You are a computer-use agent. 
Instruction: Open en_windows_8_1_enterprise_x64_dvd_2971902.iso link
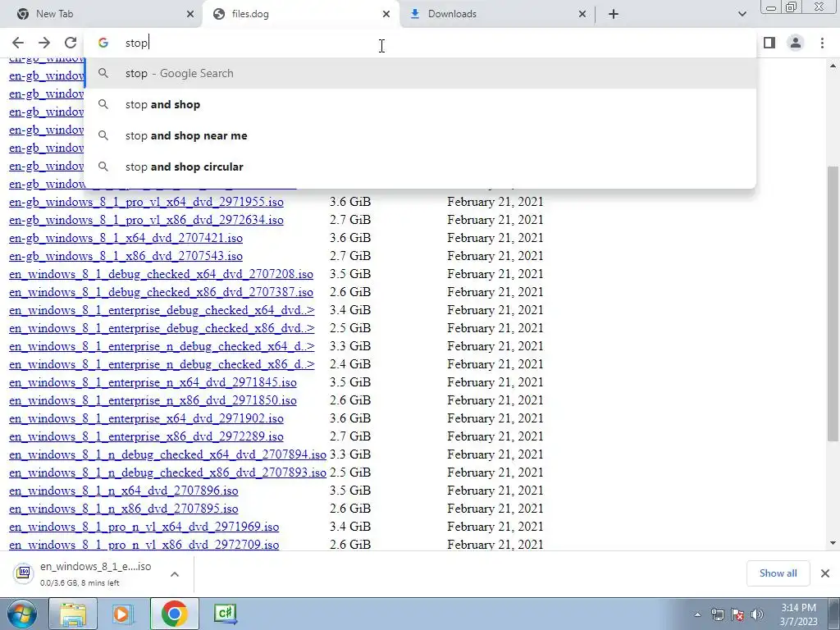tap(146, 418)
